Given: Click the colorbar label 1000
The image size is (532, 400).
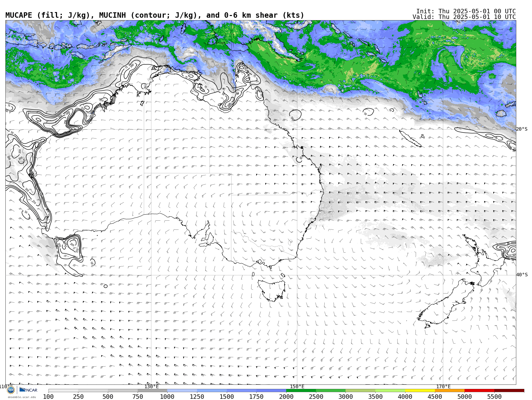Looking at the screenshot, I should pyautogui.click(x=167, y=397).
